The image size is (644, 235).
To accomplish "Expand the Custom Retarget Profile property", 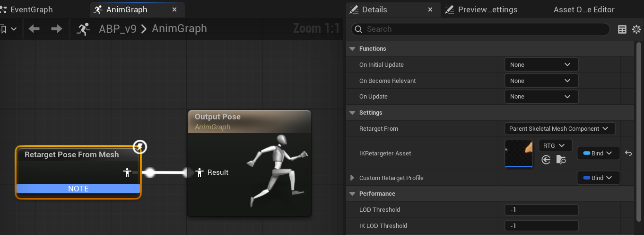I will click(352, 178).
